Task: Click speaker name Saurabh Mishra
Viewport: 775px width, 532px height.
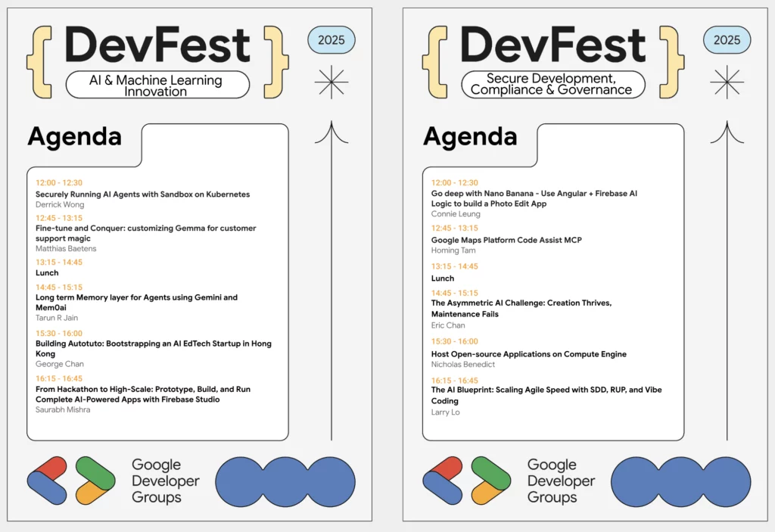Action: [x=64, y=409]
